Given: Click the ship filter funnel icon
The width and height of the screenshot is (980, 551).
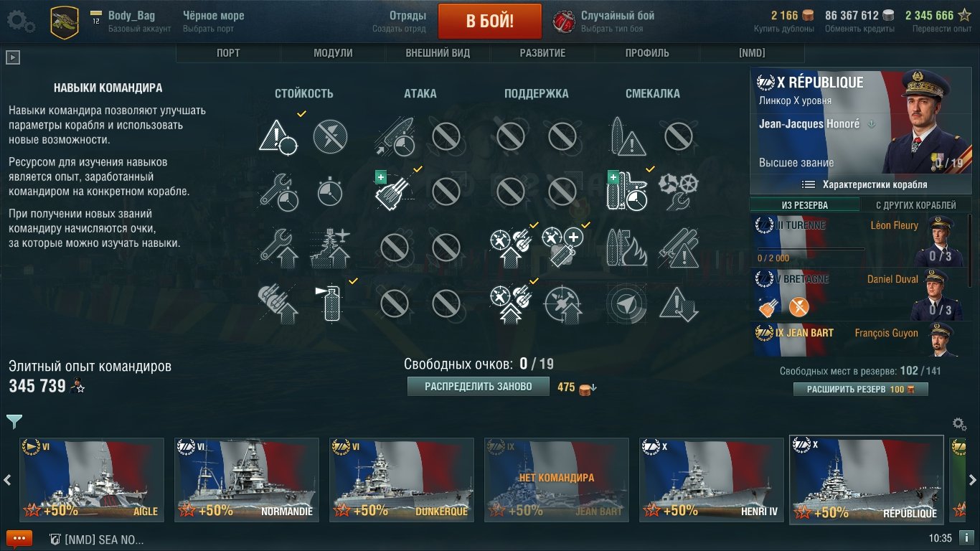Looking at the screenshot, I should pyautogui.click(x=14, y=421).
